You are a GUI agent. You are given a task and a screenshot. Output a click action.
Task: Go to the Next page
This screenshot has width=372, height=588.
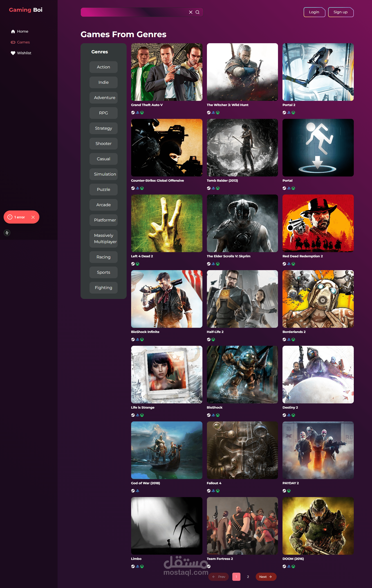[x=266, y=577]
